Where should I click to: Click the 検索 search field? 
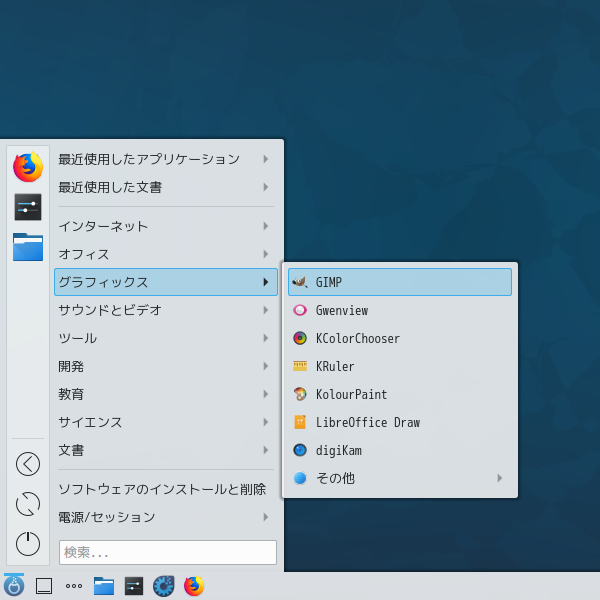[168, 552]
